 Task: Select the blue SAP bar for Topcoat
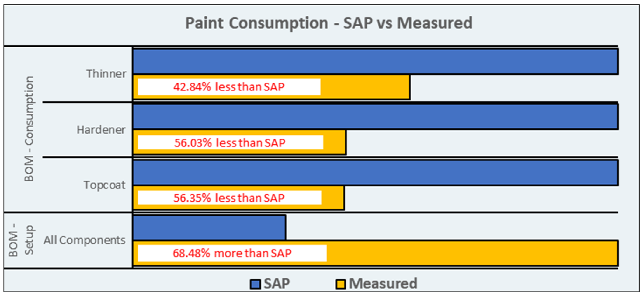375,173
